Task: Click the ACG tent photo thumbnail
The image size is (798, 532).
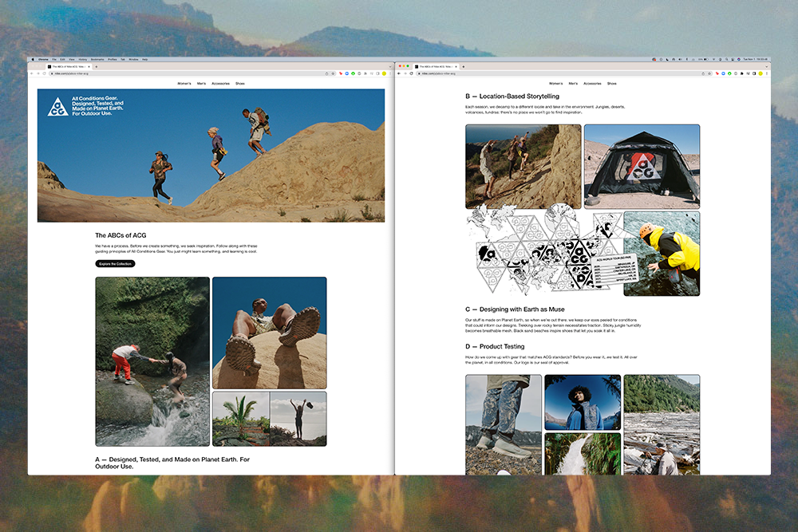Action: 642,167
